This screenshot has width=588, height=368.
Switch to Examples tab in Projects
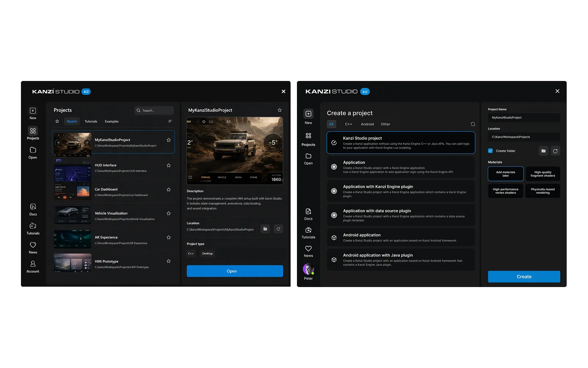pyautogui.click(x=112, y=121)
